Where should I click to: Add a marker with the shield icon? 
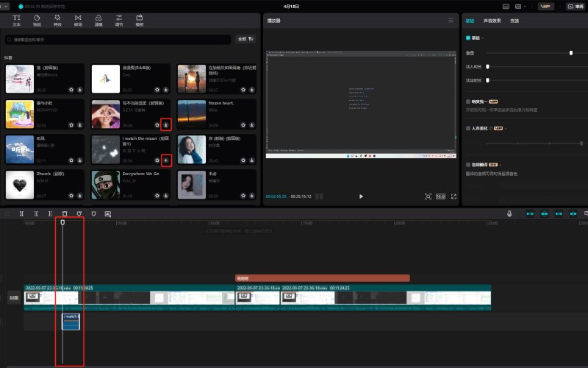click(93, 213)
